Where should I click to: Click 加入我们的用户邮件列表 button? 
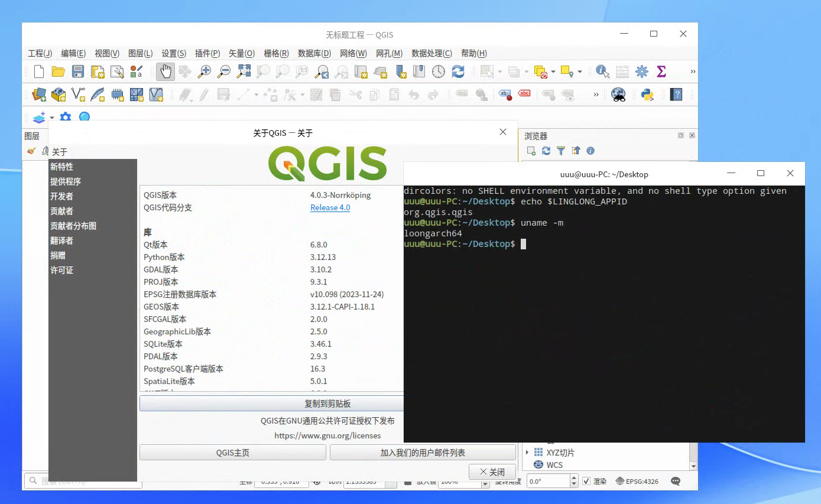click(x=423, y=453)
